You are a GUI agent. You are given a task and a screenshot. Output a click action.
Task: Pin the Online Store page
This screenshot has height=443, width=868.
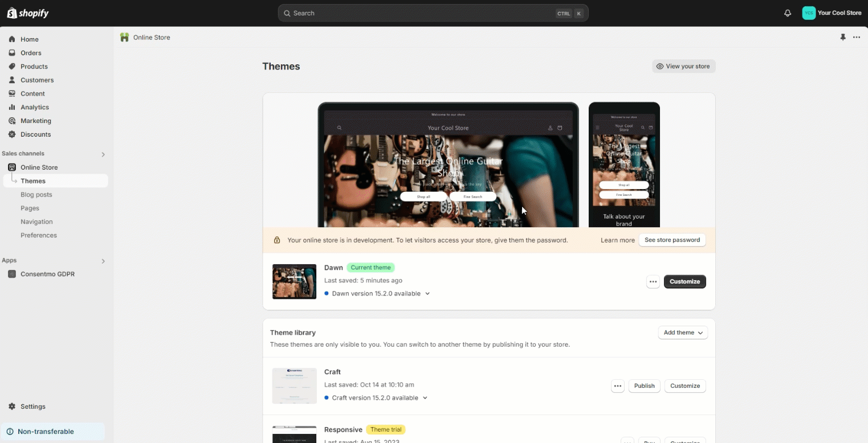pyautogui.click(x=843, y=37)
